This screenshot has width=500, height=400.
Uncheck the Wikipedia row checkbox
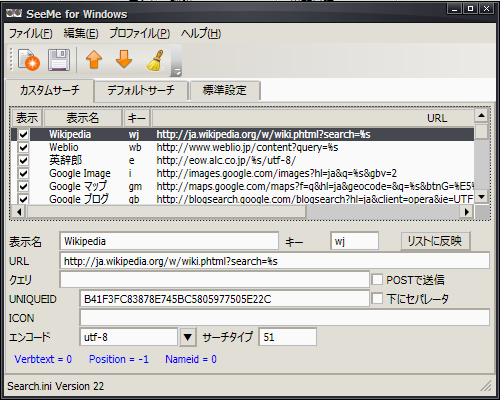click(23, 134)
